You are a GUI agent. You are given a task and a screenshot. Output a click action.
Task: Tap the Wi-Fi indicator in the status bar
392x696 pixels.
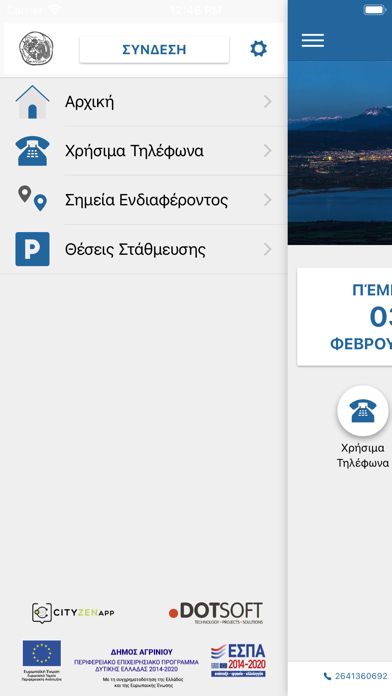click(x=55, y=10)
